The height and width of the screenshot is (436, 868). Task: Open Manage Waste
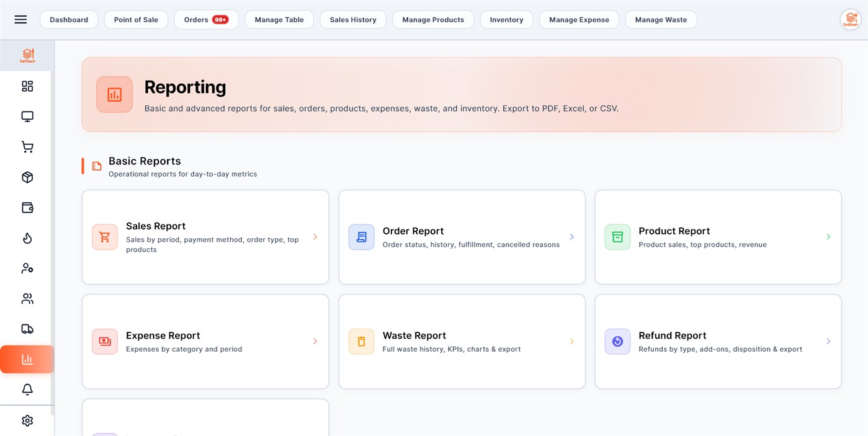tap(661, 19)
